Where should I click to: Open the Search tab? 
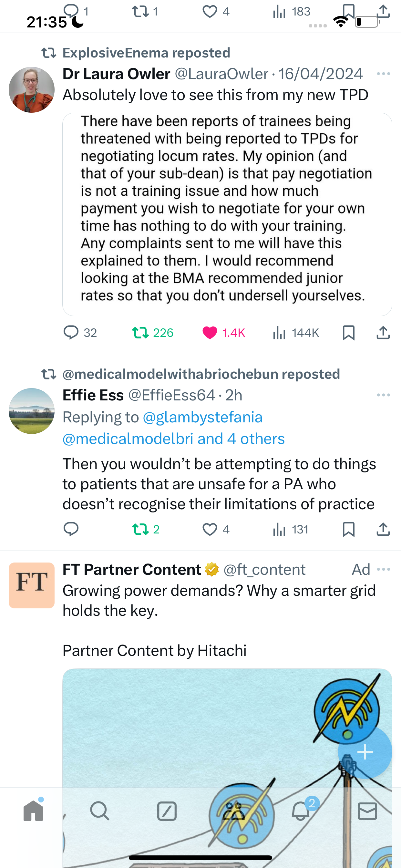[100, 811]
